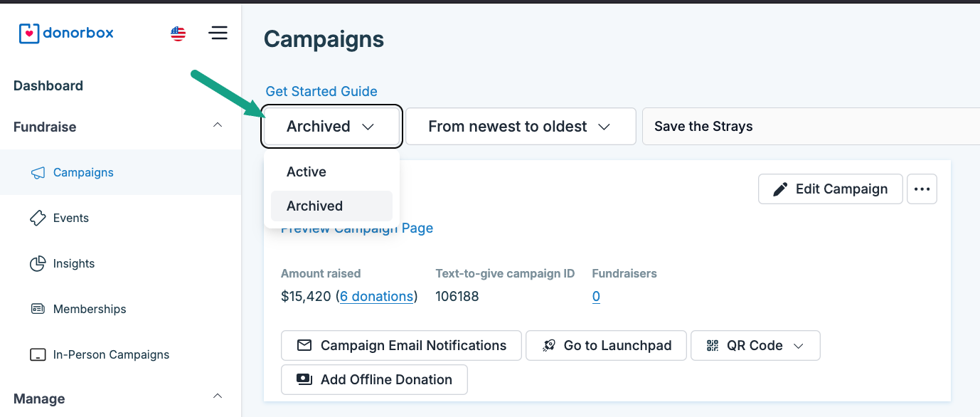Click the Donorbox heart logo
Viewport: 980px width, 417px height.
tap(29, 33)
